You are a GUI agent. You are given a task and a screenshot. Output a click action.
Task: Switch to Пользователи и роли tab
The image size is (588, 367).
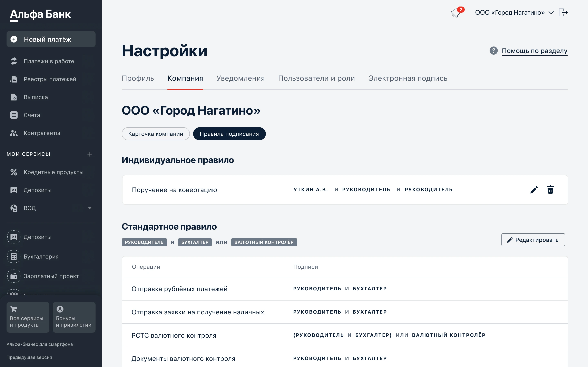click(316, 78)
